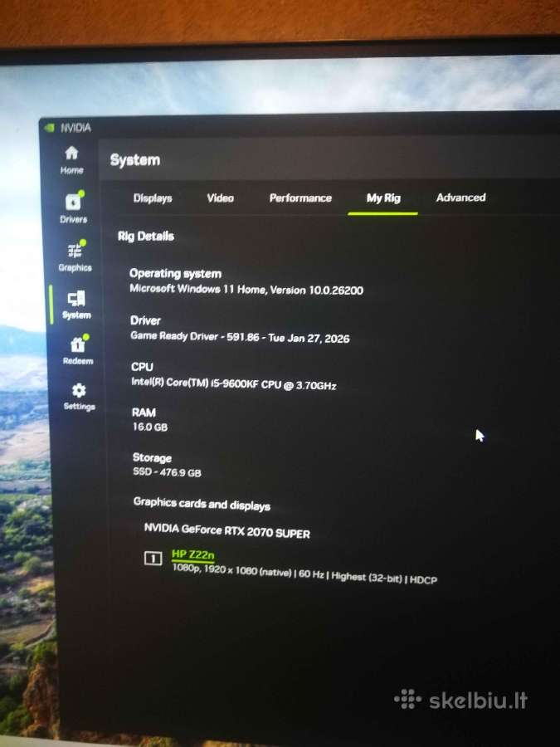Switch to the Displays tab
Viewport: 560px width, 747px height.
coord(153,198)
